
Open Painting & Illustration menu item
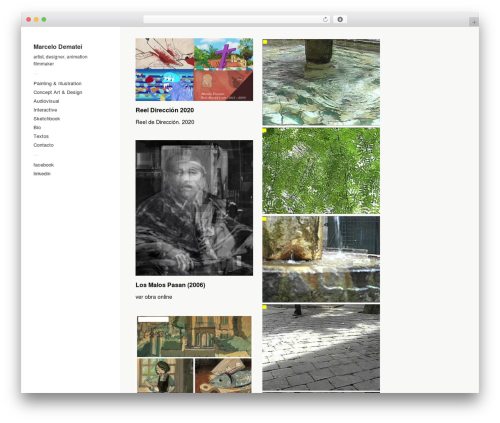(57, 83)
